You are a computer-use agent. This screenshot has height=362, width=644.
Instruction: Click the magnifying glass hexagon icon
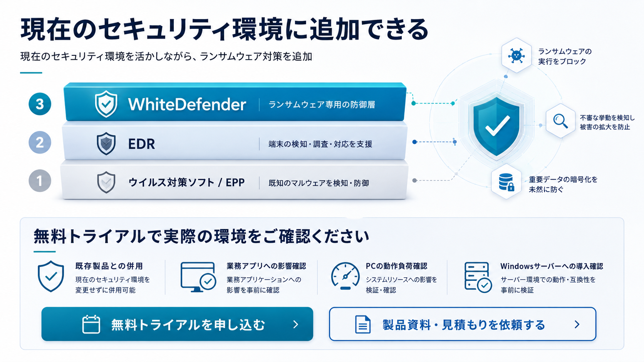click(x=561, y=121)
